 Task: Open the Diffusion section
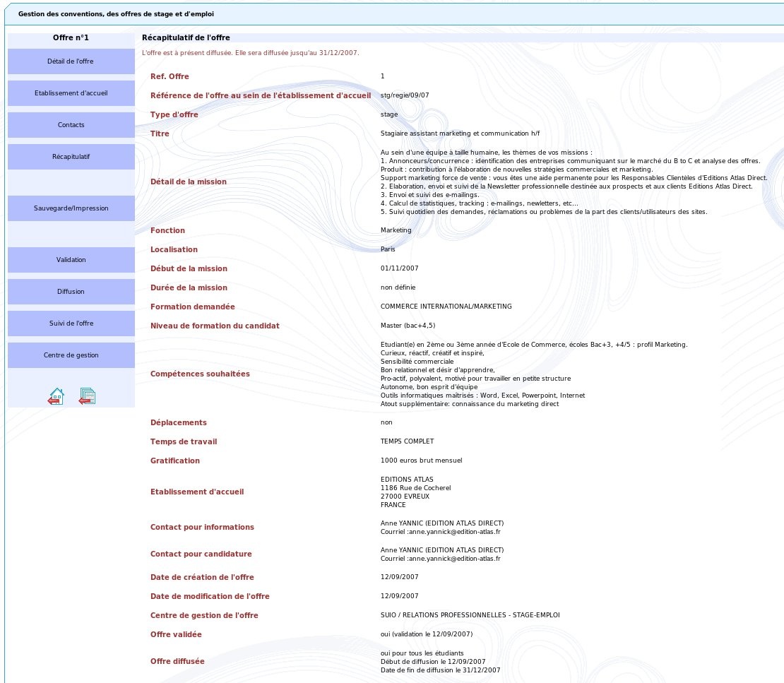coord(71,292)
